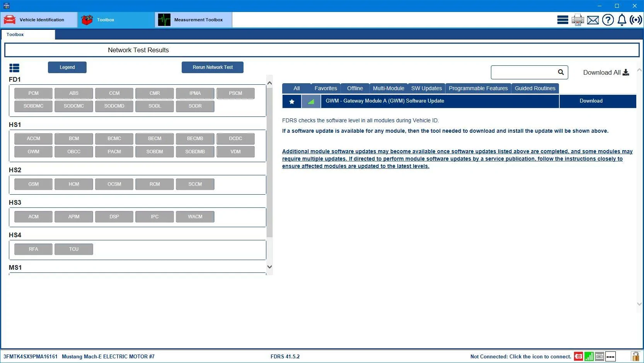
Task: Switch to the SW Updates filter tab
Action: pyautogui.click(x=426, y=88)
